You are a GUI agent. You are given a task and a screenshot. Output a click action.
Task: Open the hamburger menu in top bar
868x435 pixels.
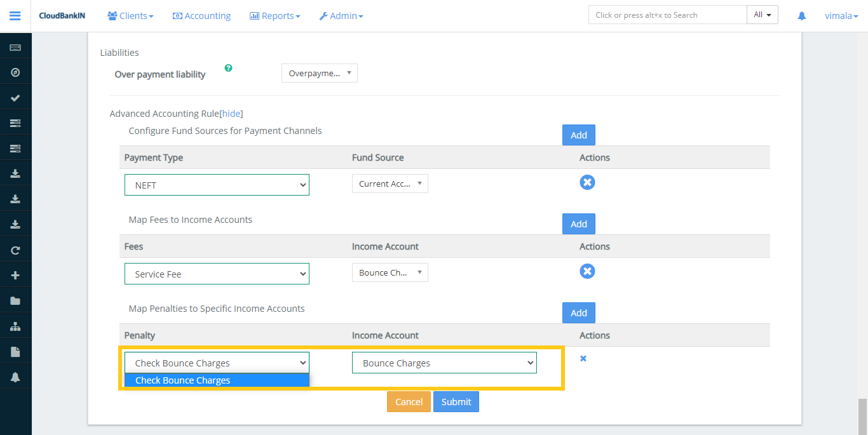click(15, 16)
